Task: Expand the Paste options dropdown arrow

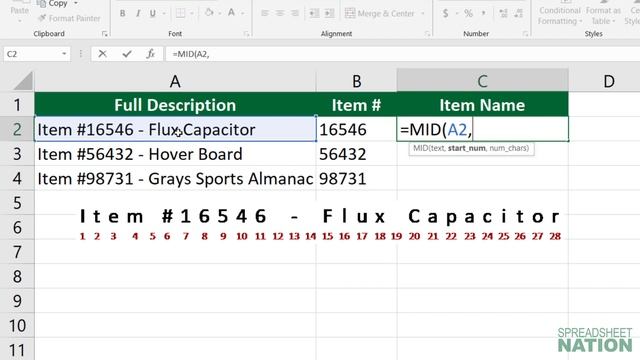Action: pos(20,20)
